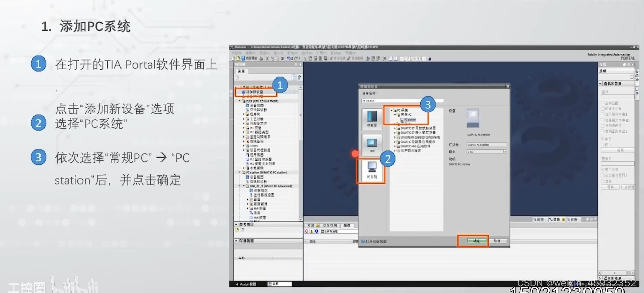The width and height of the screenshot is (644, 293).
Task: Click the 设备名称 input field
Action: 402,101
